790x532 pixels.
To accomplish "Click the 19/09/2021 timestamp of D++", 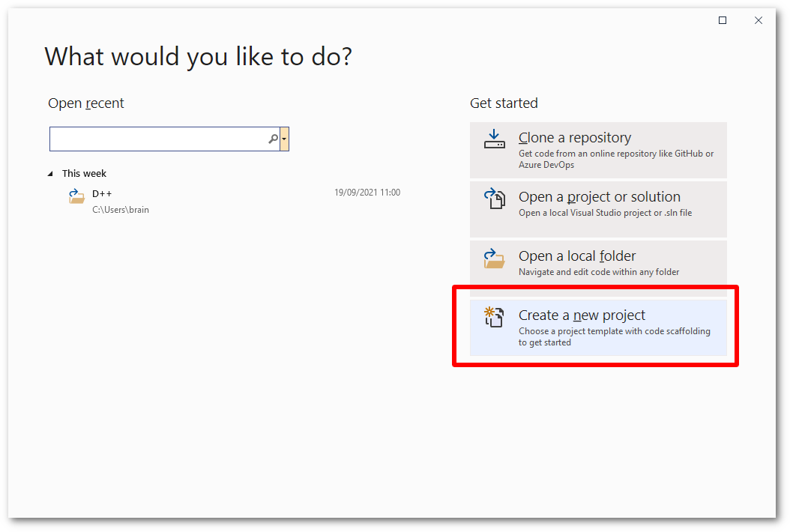I will pyautogui.click(x=367, y=193).
